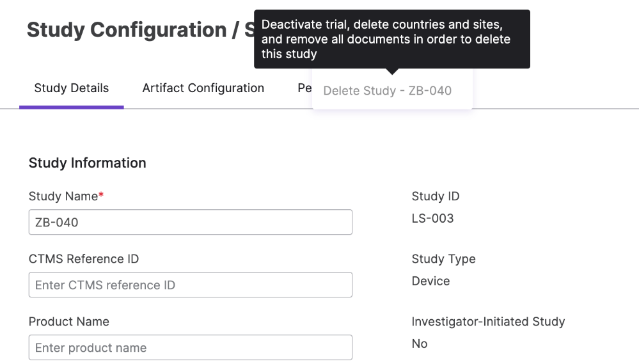
Task: Click the Product Name label
Action: [x=69, y=322]
